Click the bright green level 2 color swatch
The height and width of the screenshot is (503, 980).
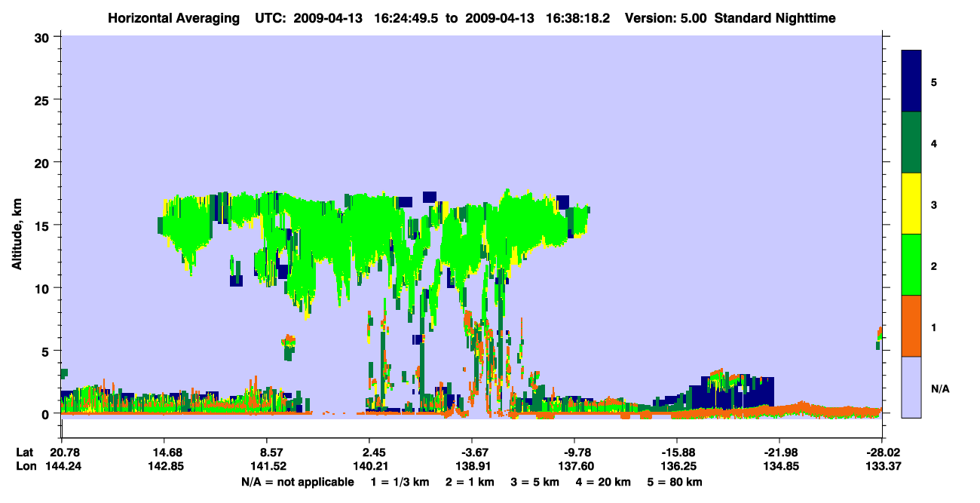tap(911, 265)
